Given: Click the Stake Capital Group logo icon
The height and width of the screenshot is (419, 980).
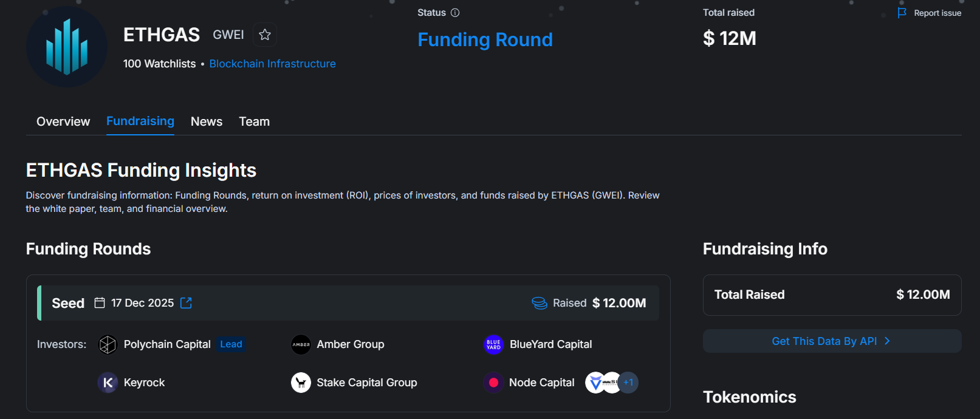Looking at the screenshot, I should [x=301, y=383].
